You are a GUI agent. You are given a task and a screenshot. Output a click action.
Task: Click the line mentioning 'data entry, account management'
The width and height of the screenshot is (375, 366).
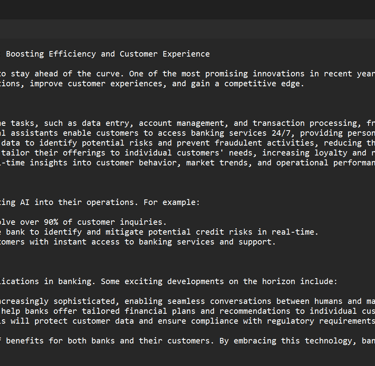click(187, 123)
